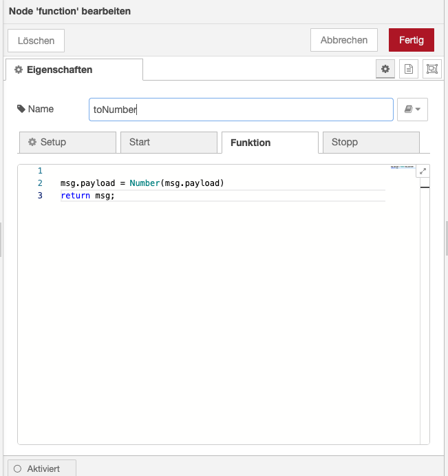Expand the code editor to full size

pyautogui.click(x=423, y=172)
